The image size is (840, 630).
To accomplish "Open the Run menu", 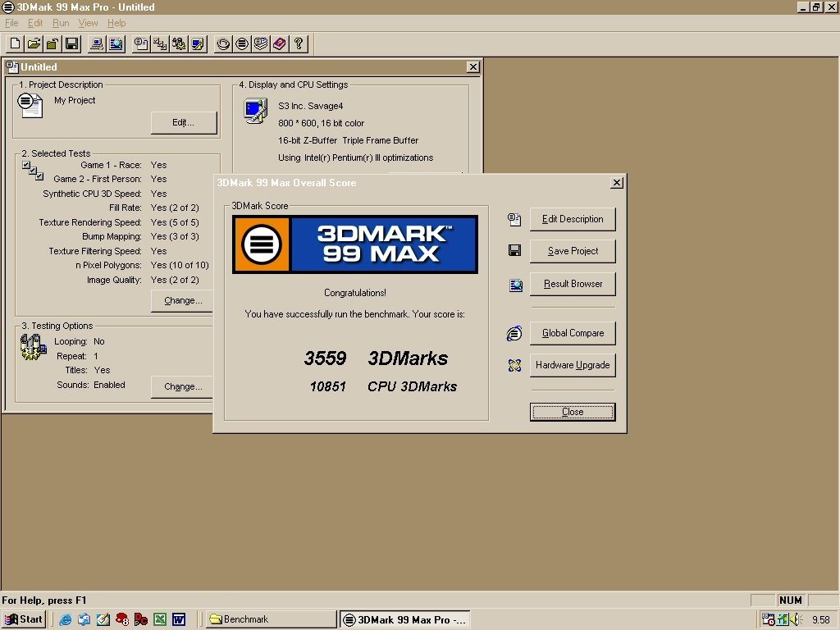I will click(61, 23).
